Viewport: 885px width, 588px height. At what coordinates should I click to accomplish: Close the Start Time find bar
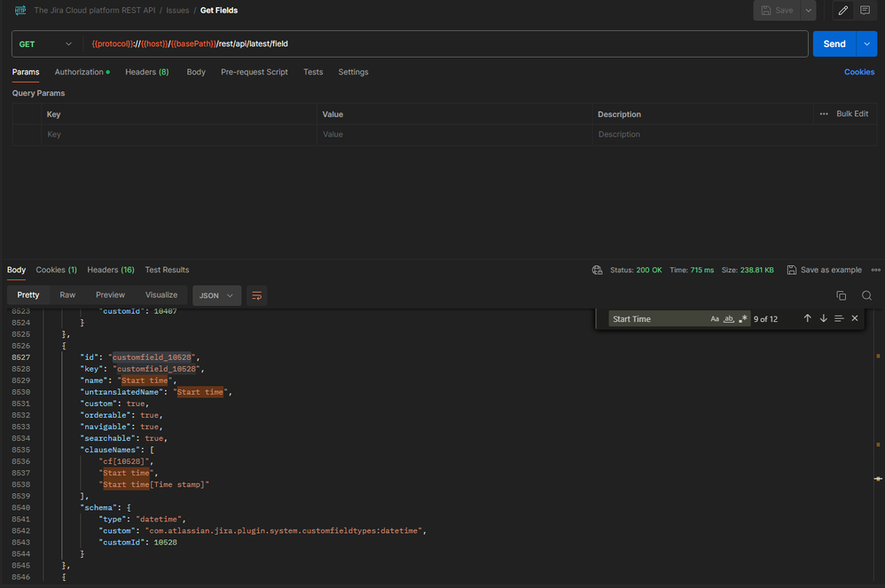point(855,318)
